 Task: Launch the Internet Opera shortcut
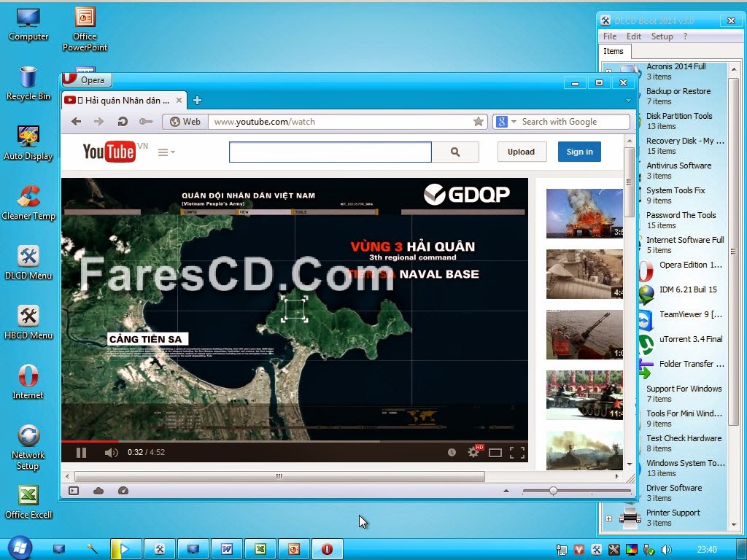tap(28, 382)
